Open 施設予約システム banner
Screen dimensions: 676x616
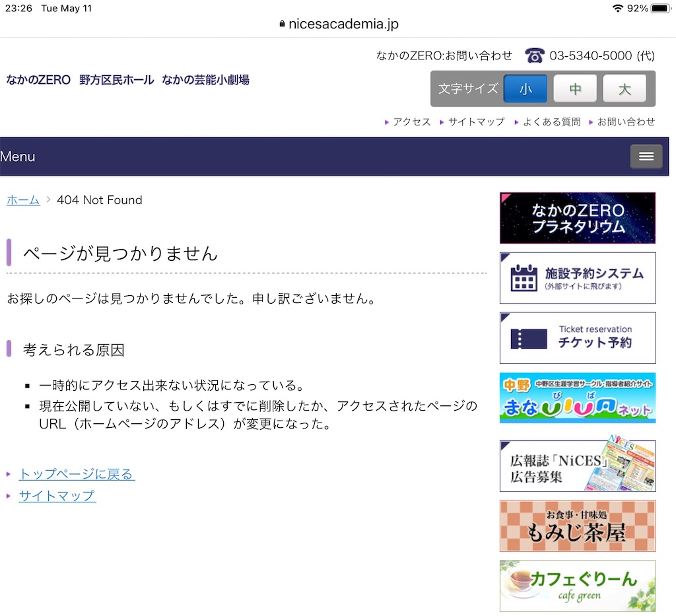pos(577,278)
